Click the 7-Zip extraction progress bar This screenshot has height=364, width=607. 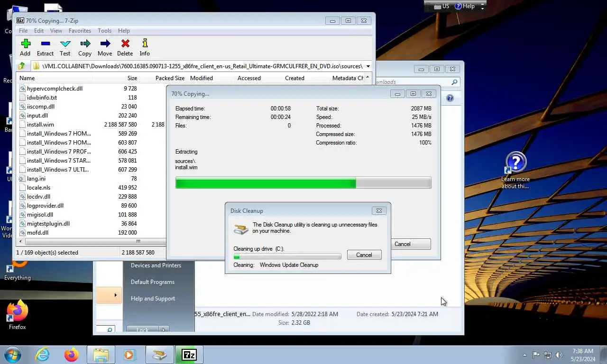pos(303,182)
